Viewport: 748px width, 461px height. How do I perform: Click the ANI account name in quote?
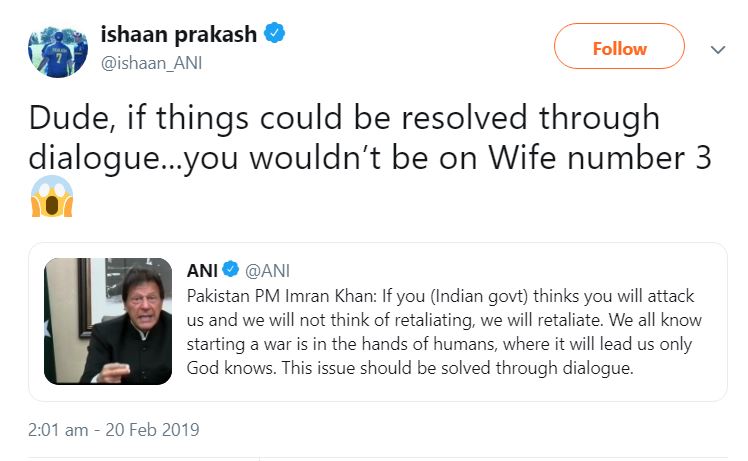coord(202,271)
